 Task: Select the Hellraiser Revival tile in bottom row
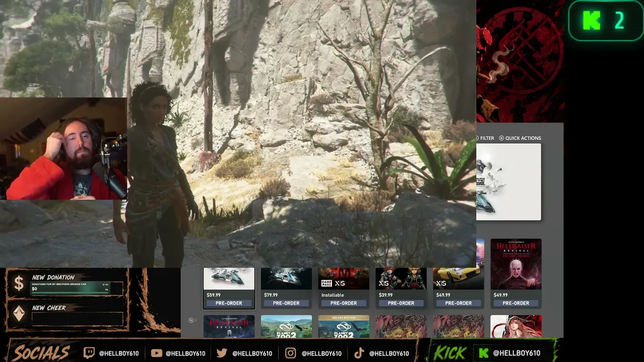point(229,326)
